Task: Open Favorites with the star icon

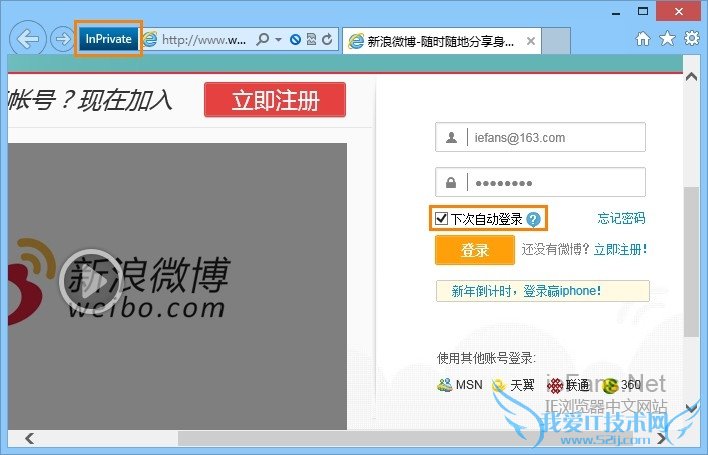Action: coord(667,38)
